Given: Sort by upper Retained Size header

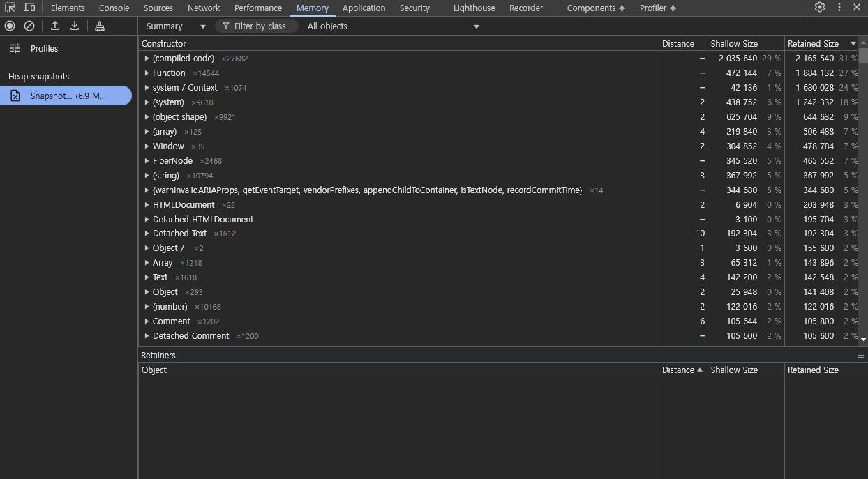Looking at the screenshot, I should pos(821,43).
